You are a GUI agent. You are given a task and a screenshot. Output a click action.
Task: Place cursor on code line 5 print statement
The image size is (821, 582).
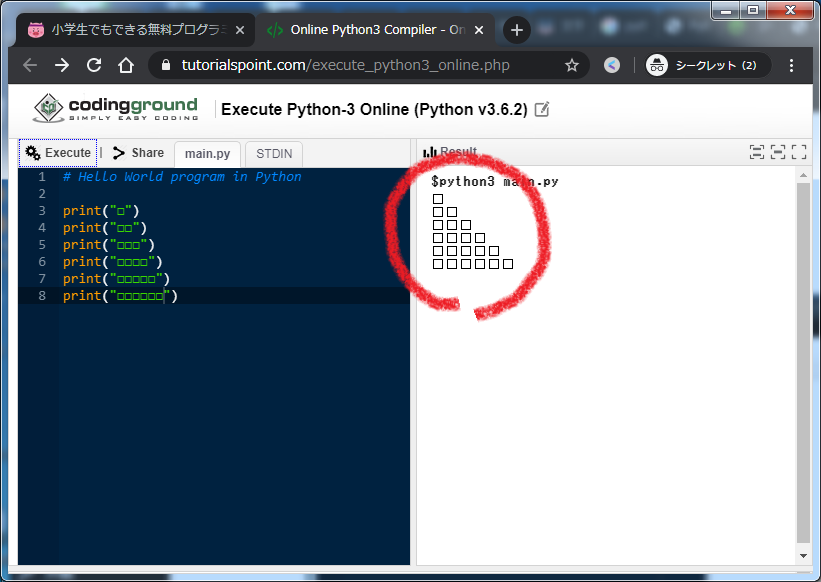tap(109, 245)
